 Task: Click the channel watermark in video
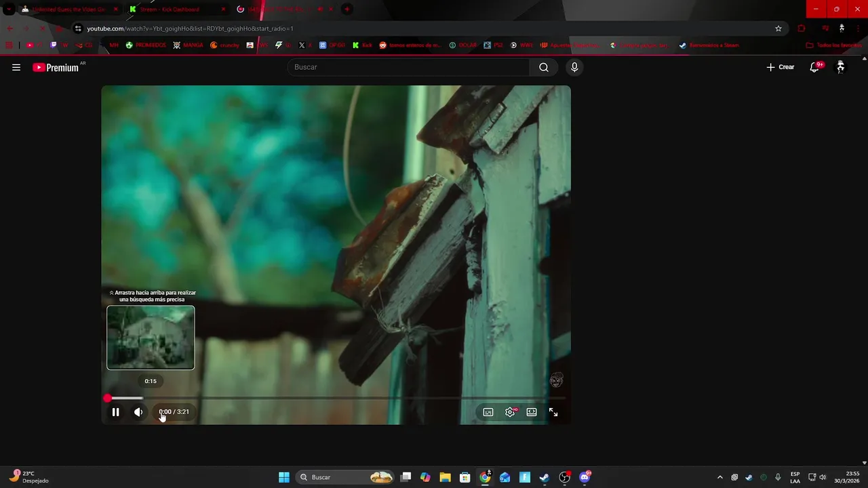[556, 380]
